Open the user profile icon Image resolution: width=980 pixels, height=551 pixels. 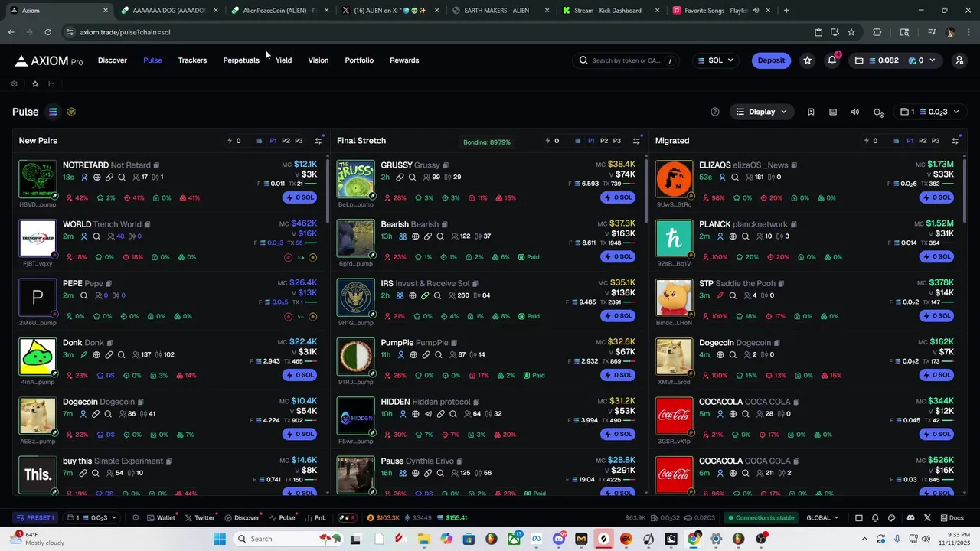coord(959,60)
